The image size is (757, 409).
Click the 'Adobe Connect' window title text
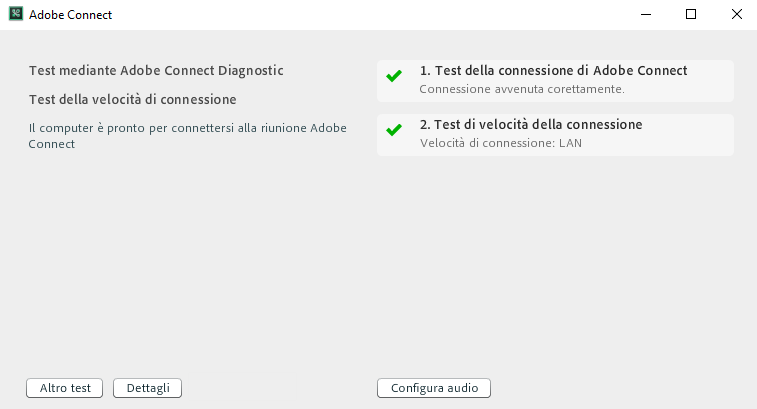70,16
